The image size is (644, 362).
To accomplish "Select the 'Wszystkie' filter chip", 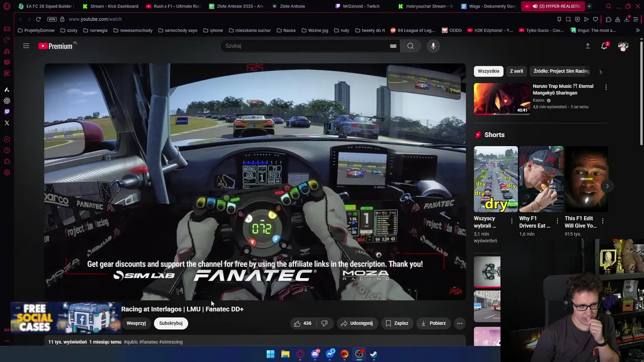I will [x=489, y=71].
